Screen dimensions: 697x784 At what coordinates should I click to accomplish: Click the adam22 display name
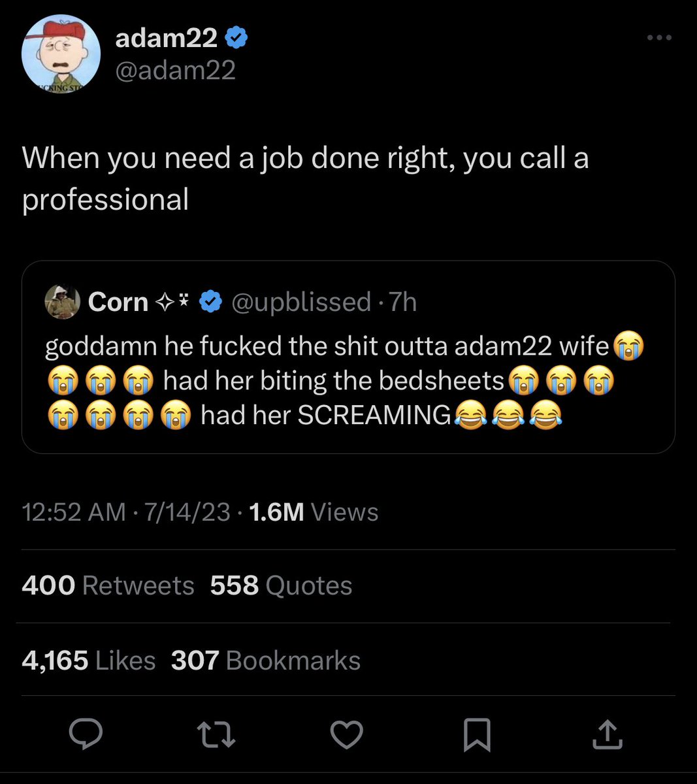(x=167, y=39)
